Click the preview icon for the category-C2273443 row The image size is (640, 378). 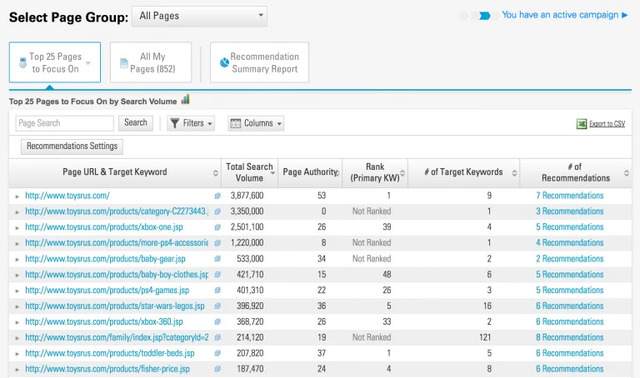(x=218, y=211)
